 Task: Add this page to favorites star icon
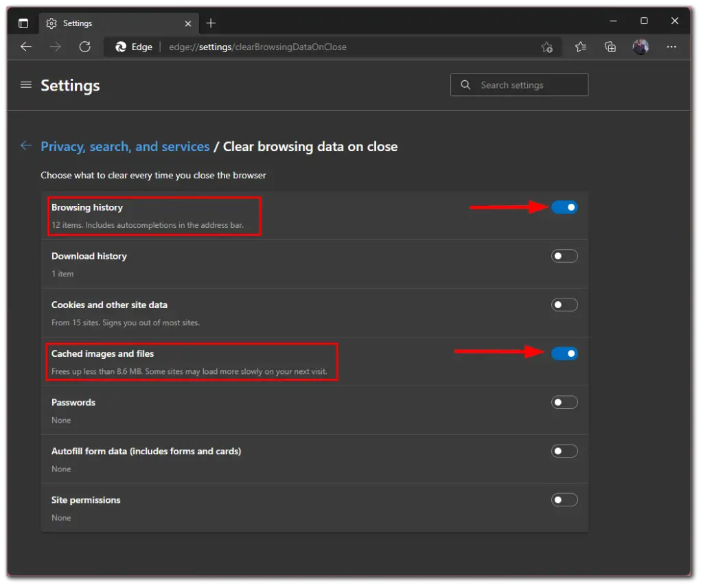[547, 47]
